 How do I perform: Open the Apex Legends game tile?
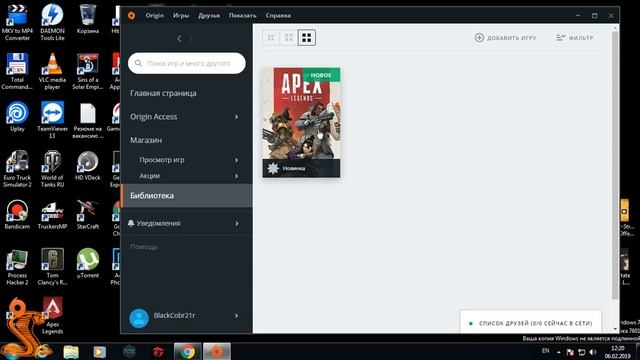[301, 122]
